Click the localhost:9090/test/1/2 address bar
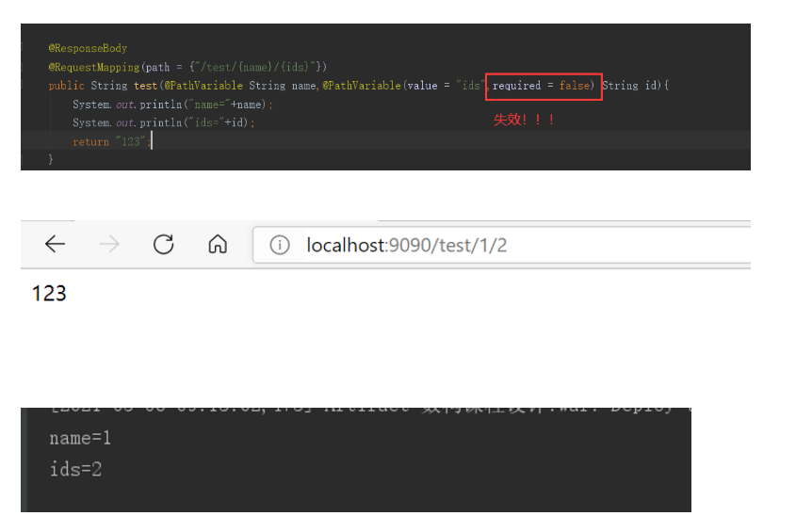The width and height of the screenshot is (812, 516). [501, 245]
